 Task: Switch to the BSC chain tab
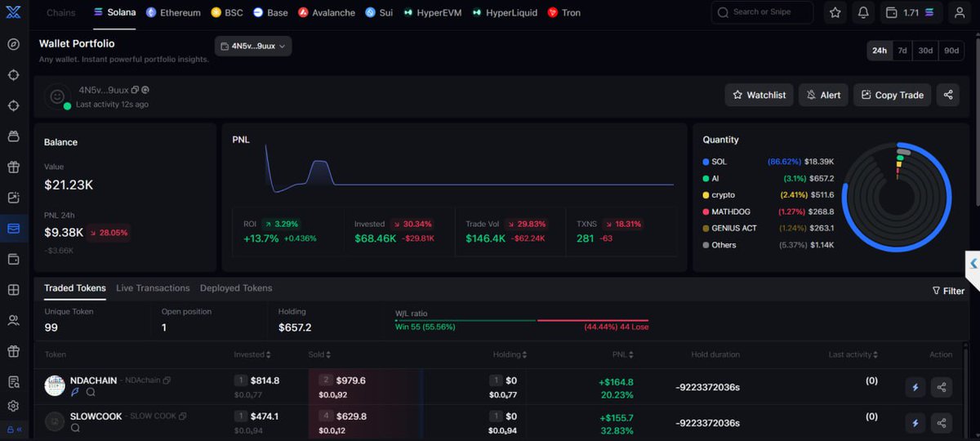(227, 12)
